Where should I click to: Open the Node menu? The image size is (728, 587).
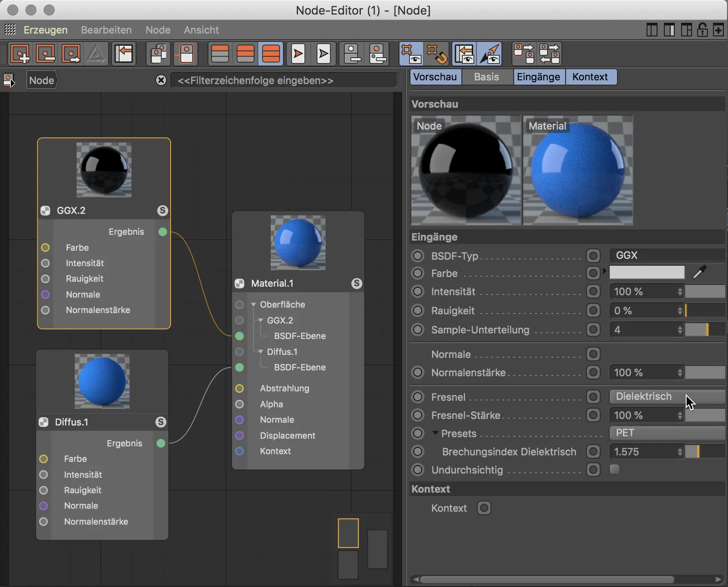point(158,30)
